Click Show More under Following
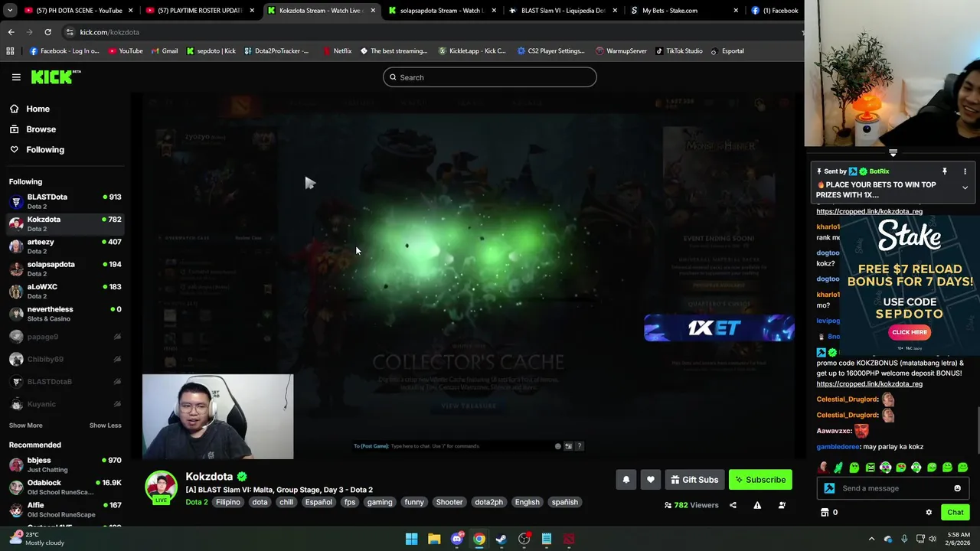Viewport: 980px width, 551px height. [25, 425]
